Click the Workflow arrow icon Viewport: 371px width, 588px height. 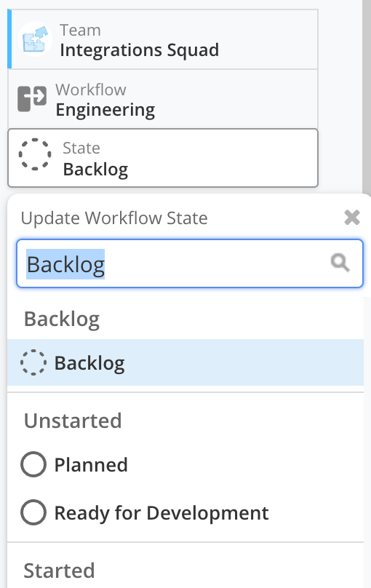tap(32, 99)
